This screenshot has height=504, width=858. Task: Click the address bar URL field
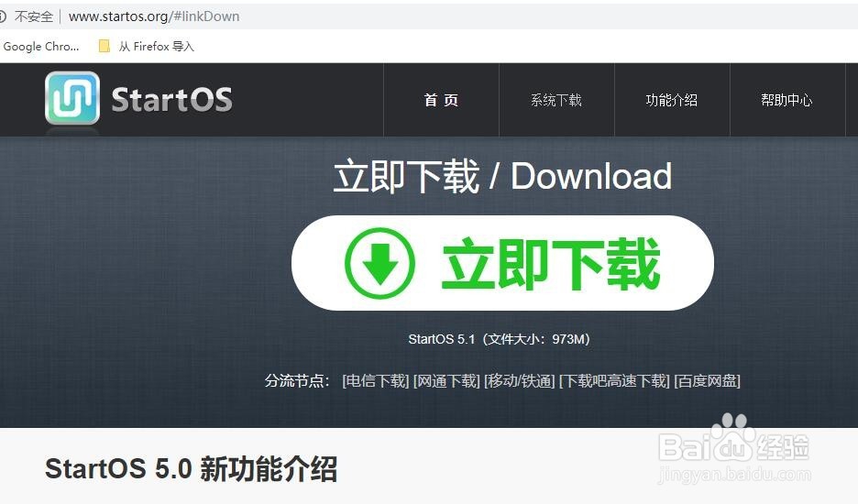[154, 16]
